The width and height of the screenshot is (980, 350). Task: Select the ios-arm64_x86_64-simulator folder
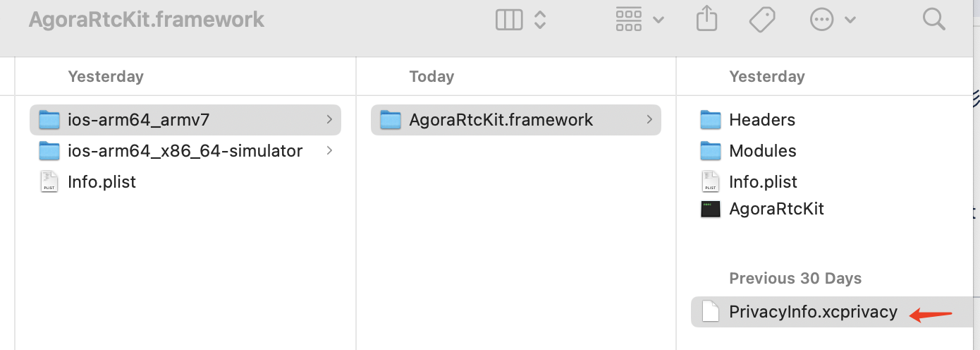click(185, 150)
